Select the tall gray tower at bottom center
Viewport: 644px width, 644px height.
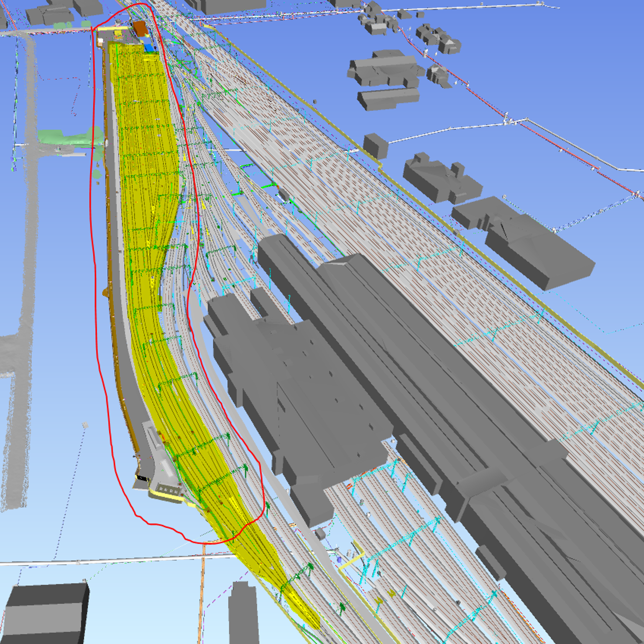click(243, 613)
